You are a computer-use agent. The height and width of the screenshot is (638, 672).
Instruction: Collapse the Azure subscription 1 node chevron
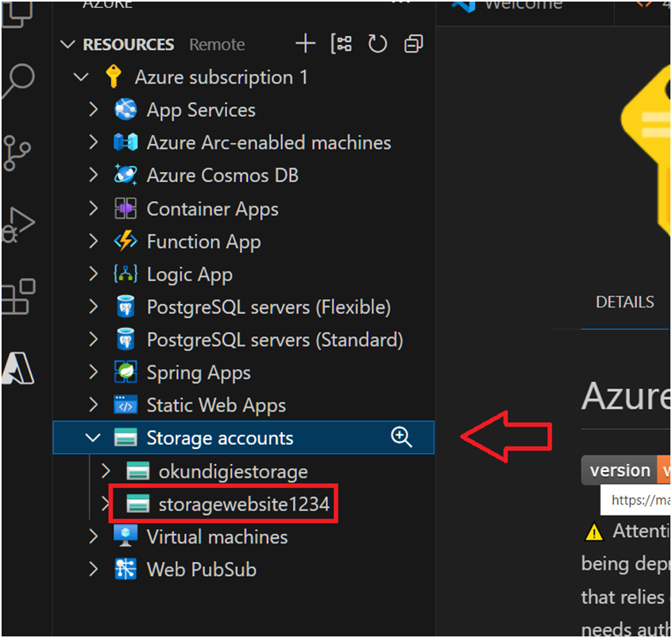(81, 77)
